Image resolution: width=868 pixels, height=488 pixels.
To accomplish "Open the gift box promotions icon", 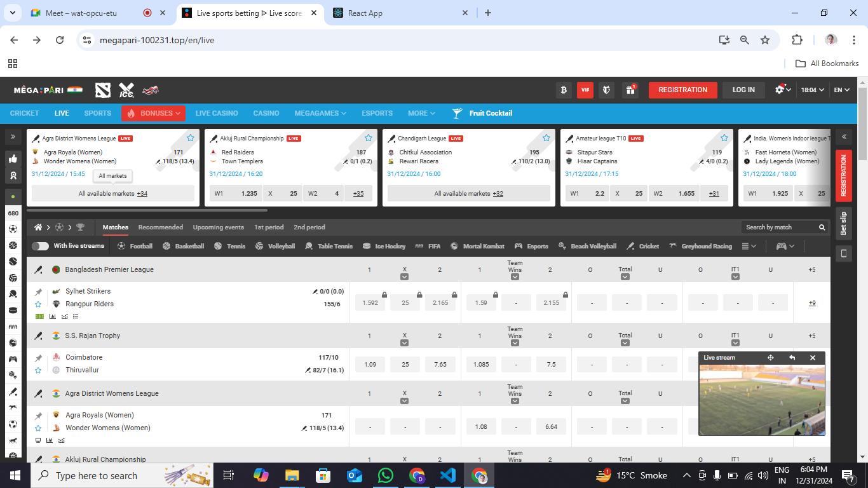I will pyautogui.click(x=630, y=90).
